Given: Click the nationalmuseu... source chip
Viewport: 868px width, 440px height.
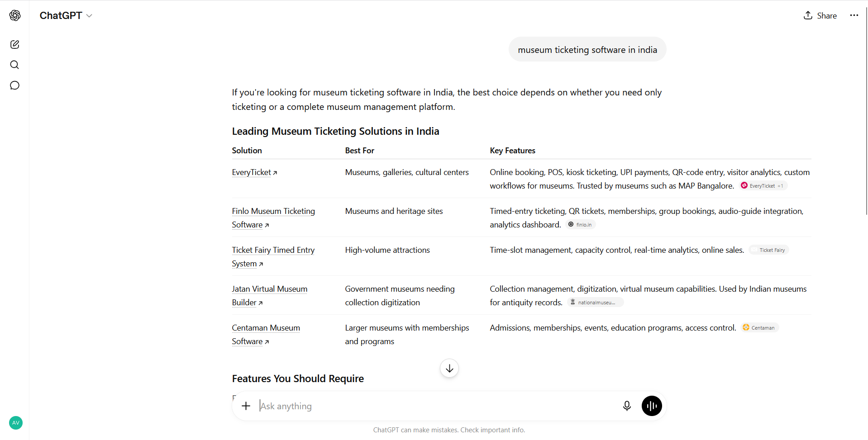Looking at the screenshot, I should pyautogui.click(x=596, y=303).
